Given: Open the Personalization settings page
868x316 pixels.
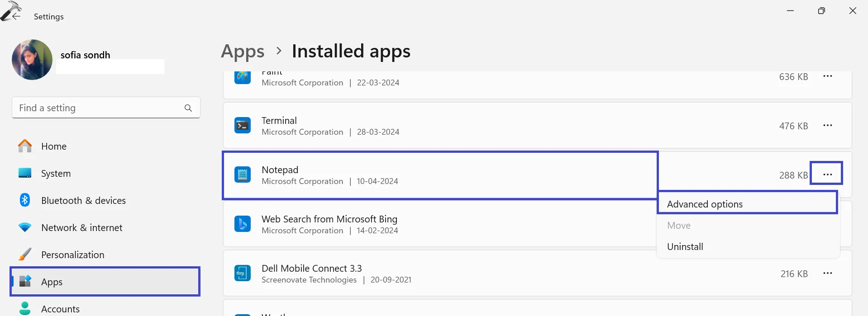Looking at the screenshot, I should point(72,255).
